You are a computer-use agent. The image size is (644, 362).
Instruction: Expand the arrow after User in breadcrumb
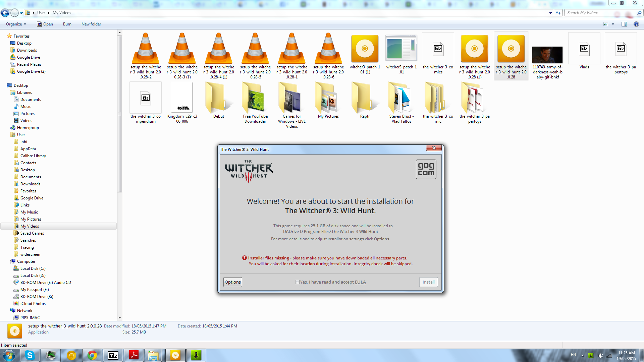49,13
